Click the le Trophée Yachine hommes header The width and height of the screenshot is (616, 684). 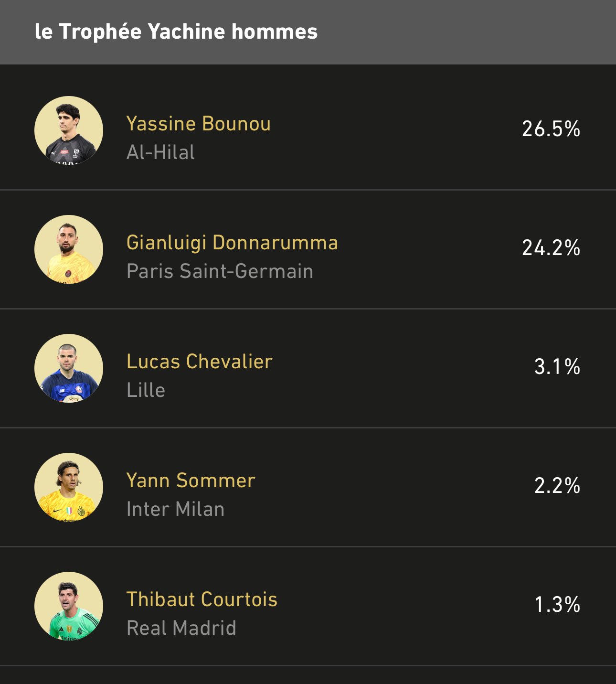[176, 32]
